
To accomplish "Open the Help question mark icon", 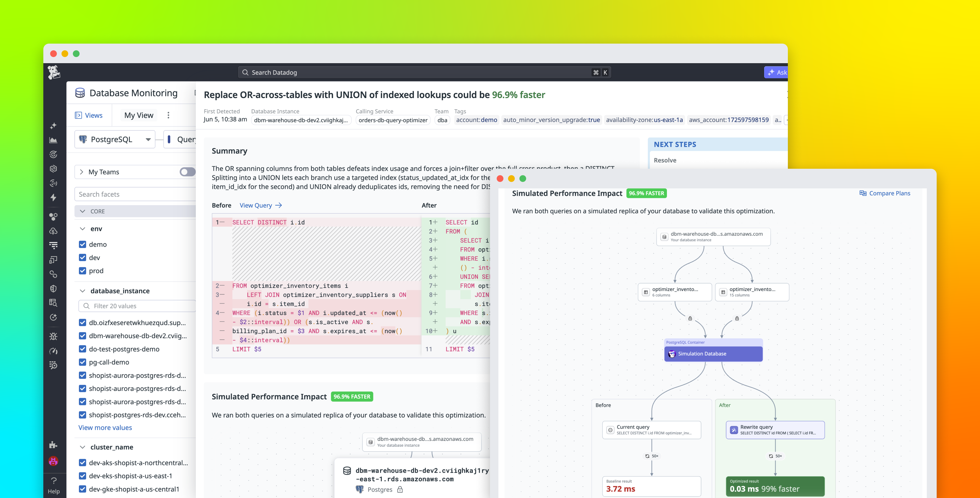I will click(x=54, y=481).
